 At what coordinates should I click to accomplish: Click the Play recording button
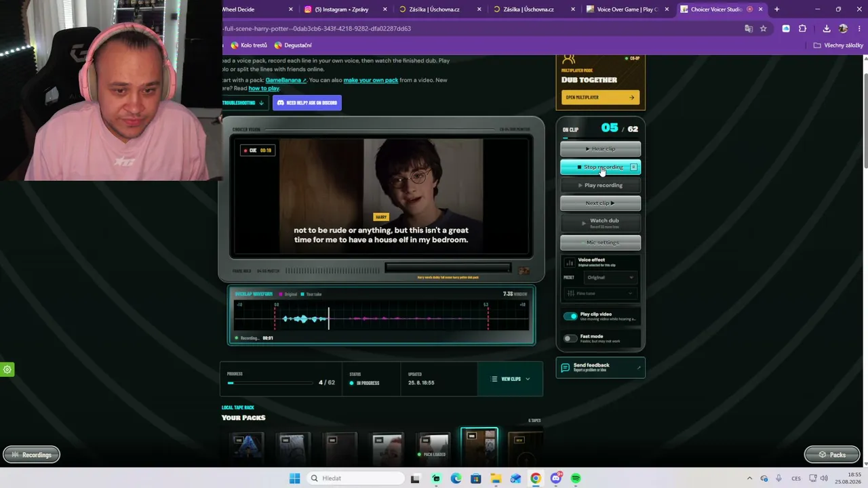click(x=600, y=185)
